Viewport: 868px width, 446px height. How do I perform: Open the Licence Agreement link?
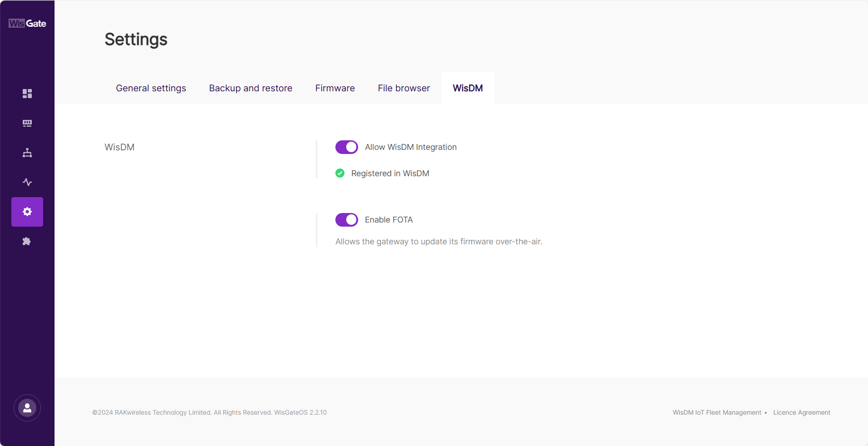pyautogui.click(x=802, y=412)
